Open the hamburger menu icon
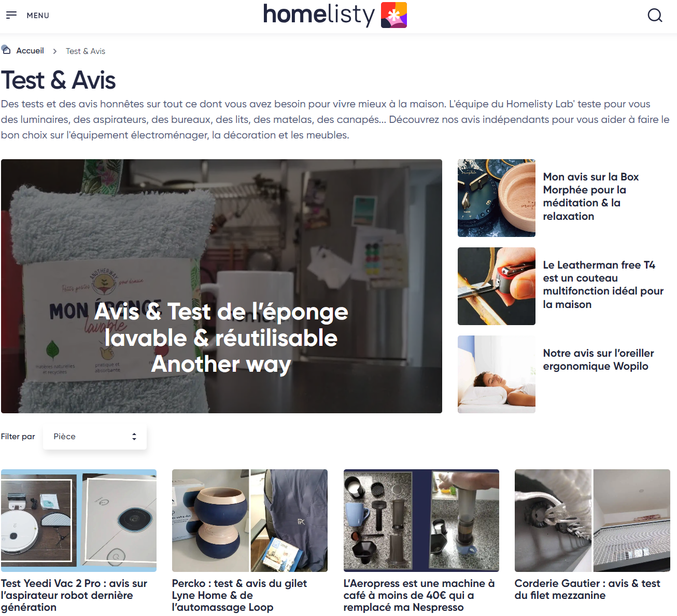 tap(11, 15)
